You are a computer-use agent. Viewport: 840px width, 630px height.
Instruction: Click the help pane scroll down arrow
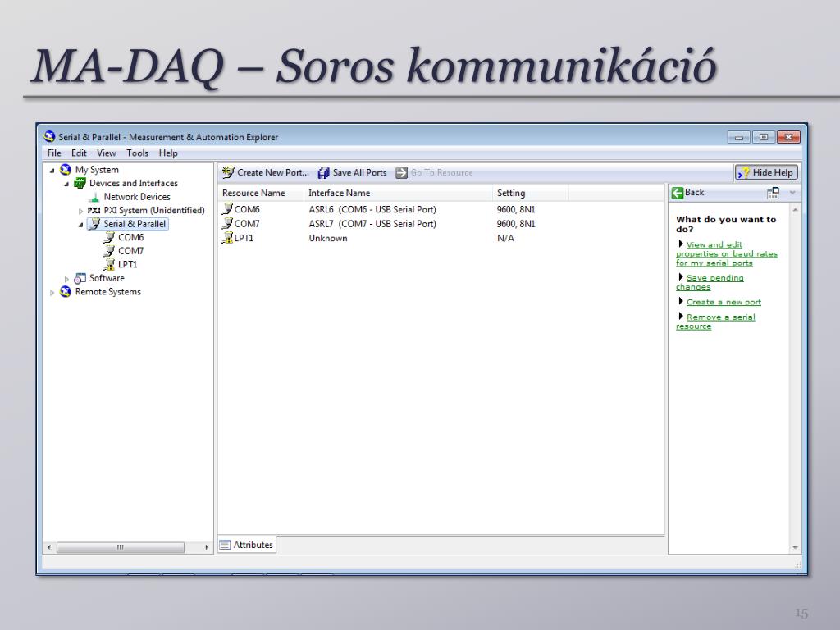795,547
